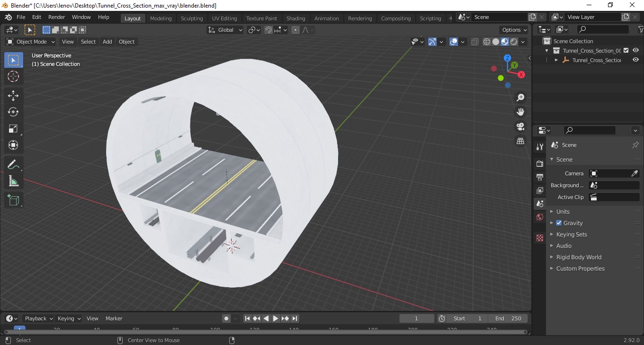Switch to the Modeling workspace tab
The width and height of the screenshot is (644, 345).
[x=161, y=18]
